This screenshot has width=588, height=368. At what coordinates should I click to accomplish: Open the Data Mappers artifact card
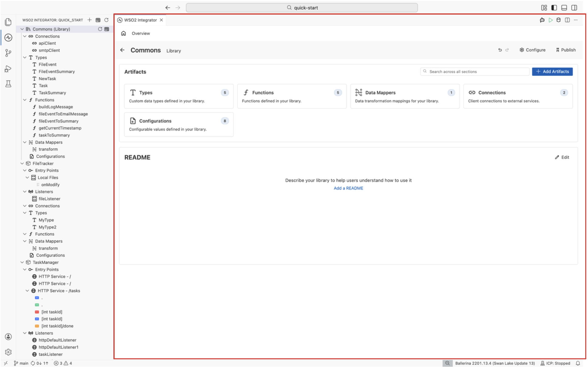(x=405, y=96)
